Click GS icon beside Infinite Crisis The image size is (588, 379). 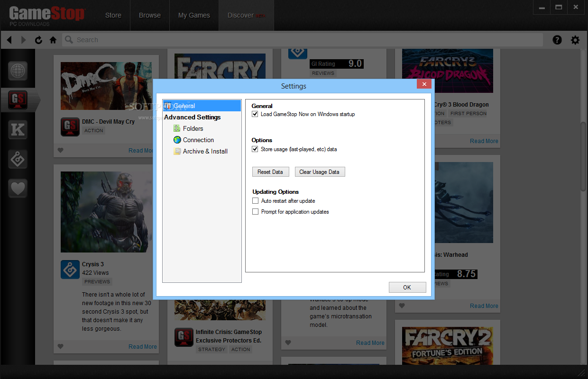click(184, 337)
